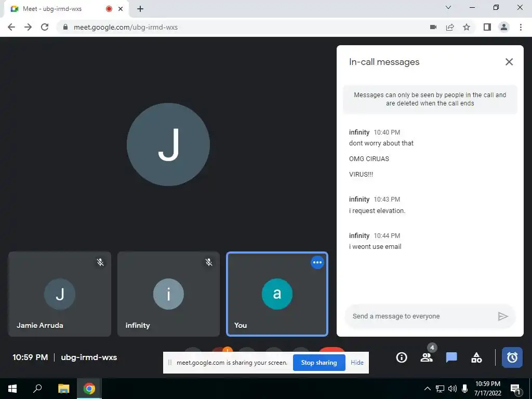
Task: Click message "i request elevation."
Action: click(x=377, y=211)
